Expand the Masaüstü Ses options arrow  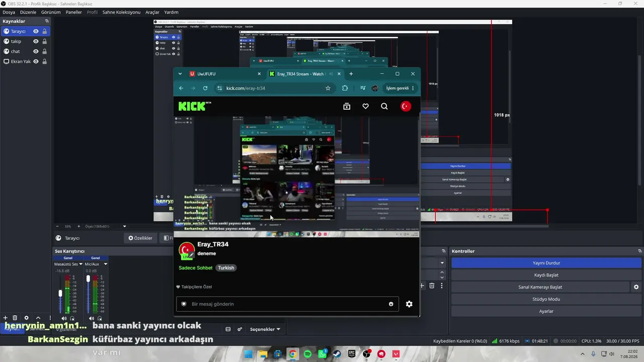point(80,264)
